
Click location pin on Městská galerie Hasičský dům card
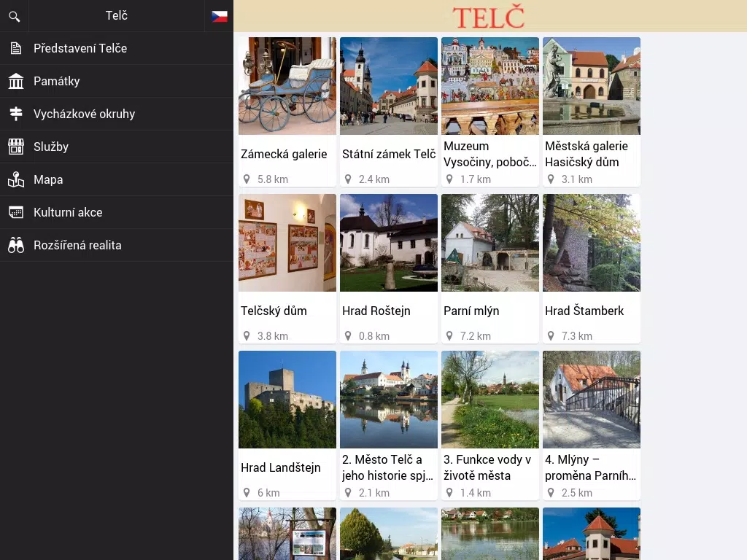click(x=551, y=179)
